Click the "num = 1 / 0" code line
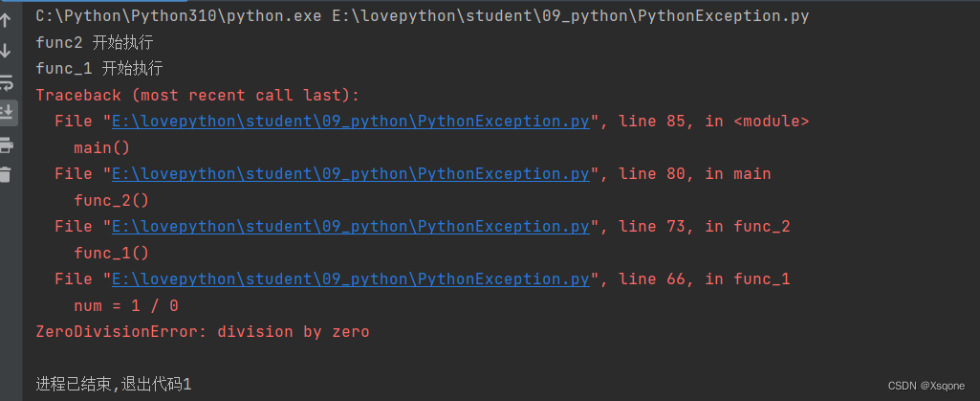Screen dimensions: 980x401 click(x=125, y=306)
